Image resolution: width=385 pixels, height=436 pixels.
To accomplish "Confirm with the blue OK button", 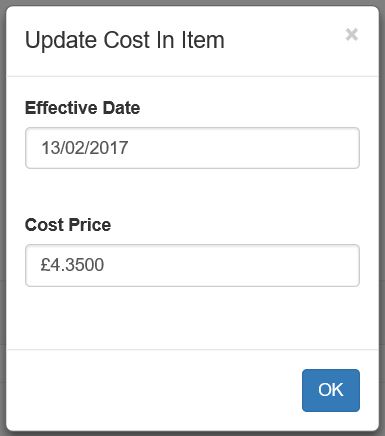I will pyautogui.click(x=331, y=390).
